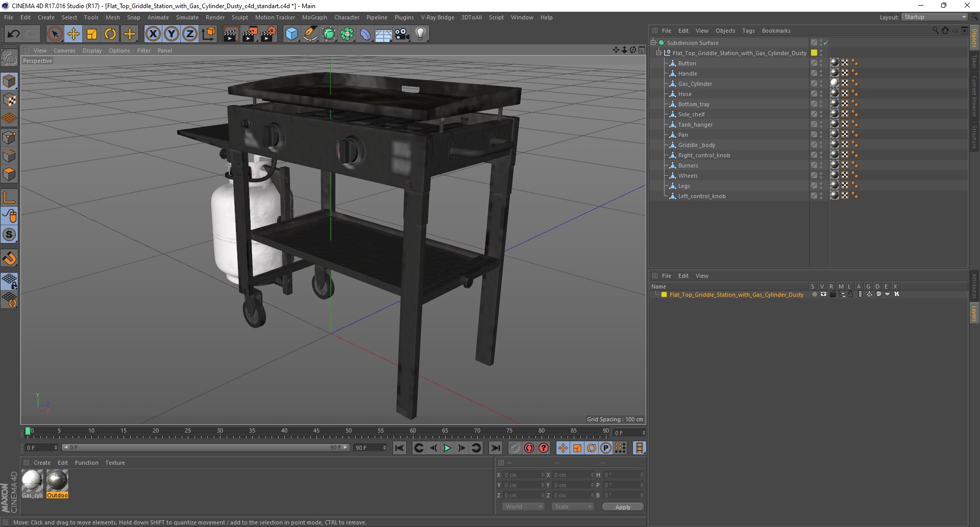Open the Array modeling objects icon
The image size is (980, 527).
tap(347, 34)
